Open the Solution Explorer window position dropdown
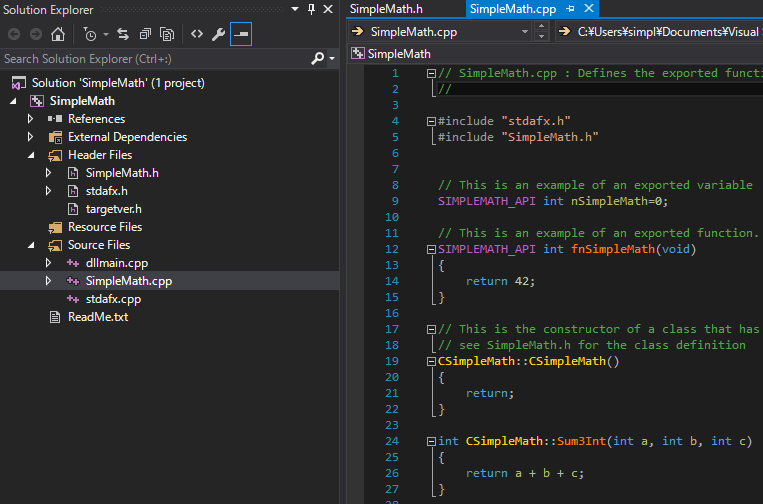Screen dimensions: 763x504 click(x=295, y=9)
